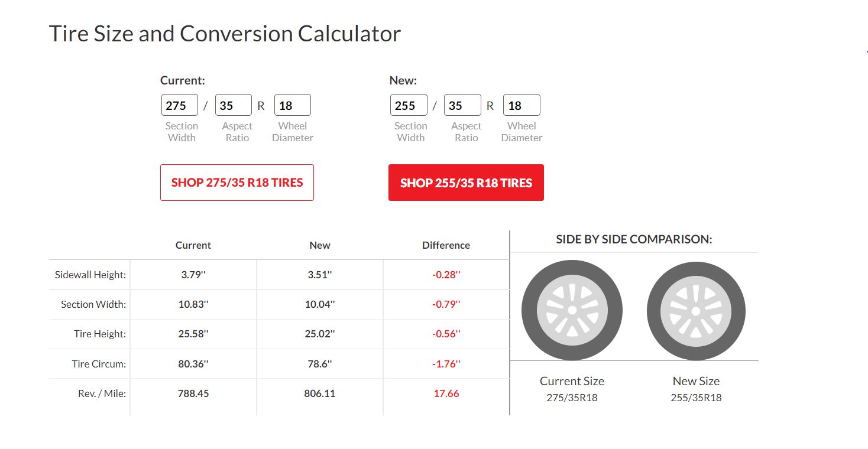The height and width of the screenshot is (449, 868).
Task: Click the Side By Side Comparison heading
Action: [x=634, y=239]
